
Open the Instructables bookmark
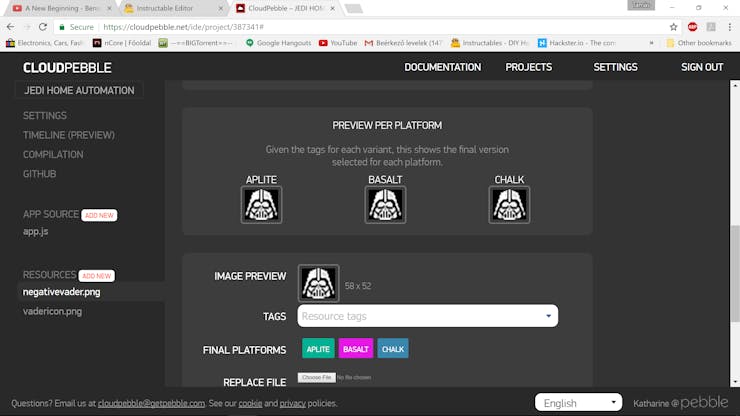[489, 43]
